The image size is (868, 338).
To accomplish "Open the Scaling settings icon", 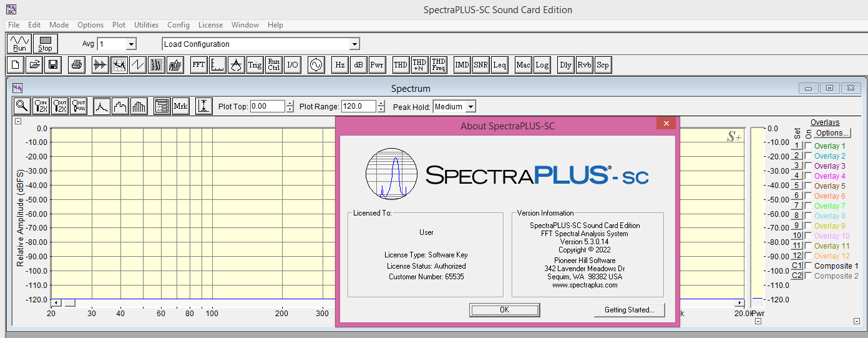I will (x=217, y=64).
